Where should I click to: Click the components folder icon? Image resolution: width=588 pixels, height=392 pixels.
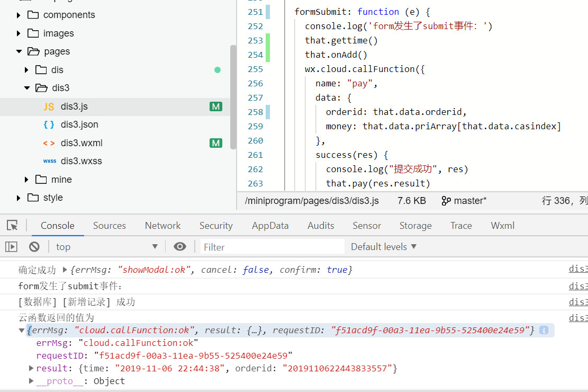33,15
